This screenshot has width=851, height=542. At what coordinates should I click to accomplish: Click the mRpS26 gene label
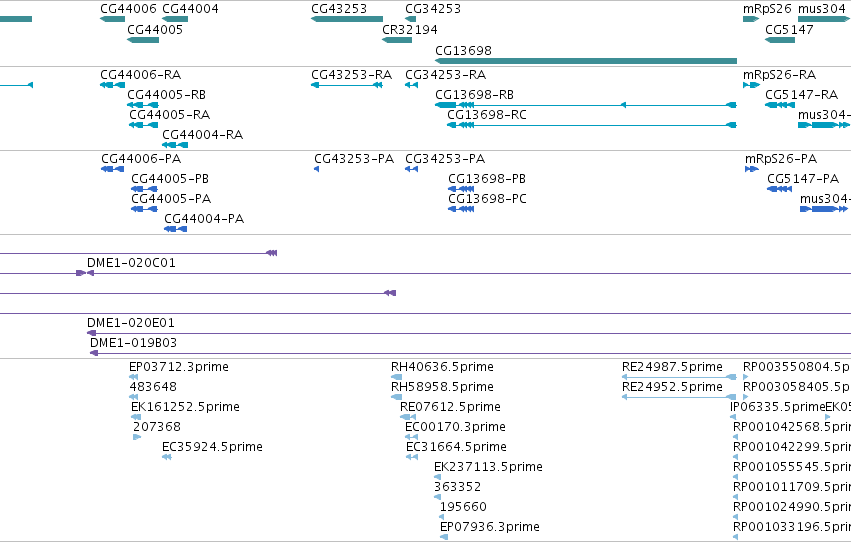767,9
